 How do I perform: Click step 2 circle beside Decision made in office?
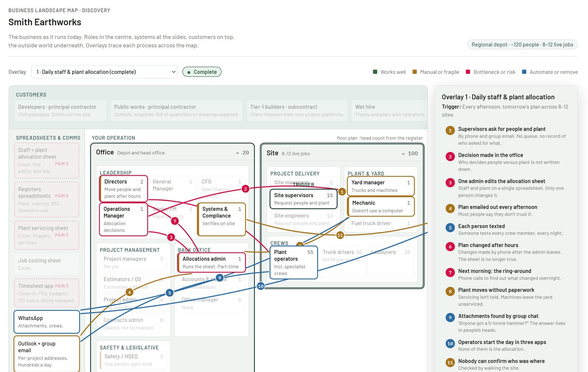tap(450, 156)
